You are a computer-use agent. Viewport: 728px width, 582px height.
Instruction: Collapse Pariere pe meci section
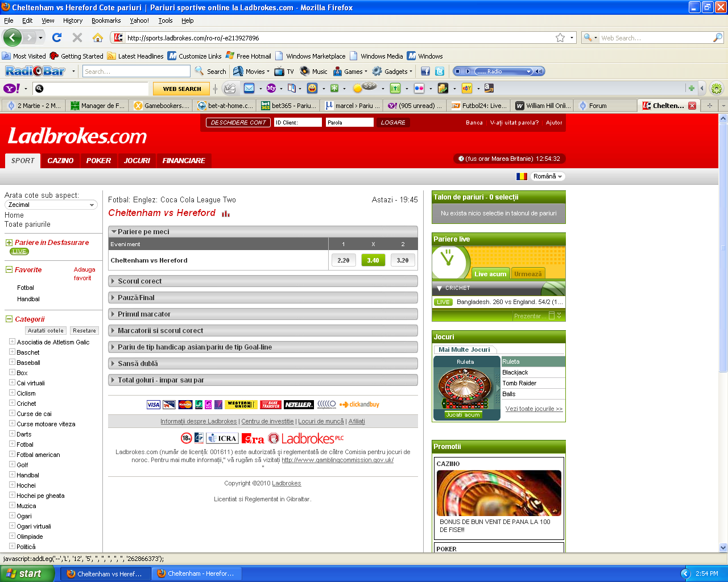[263, 232]
